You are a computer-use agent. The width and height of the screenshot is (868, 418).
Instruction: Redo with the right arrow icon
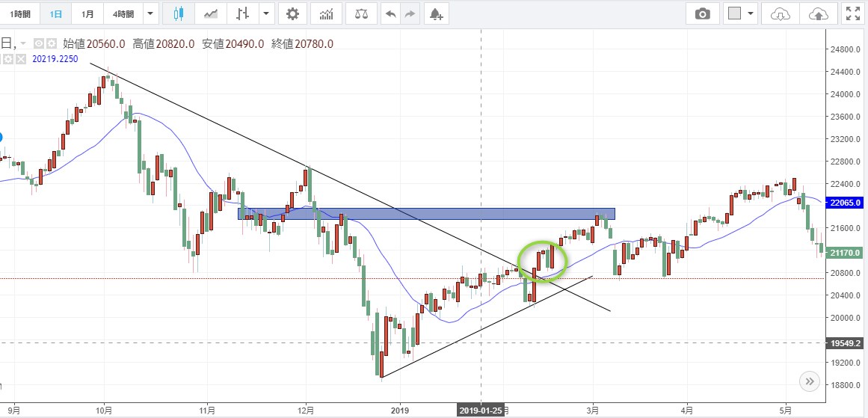pos(410,14)
